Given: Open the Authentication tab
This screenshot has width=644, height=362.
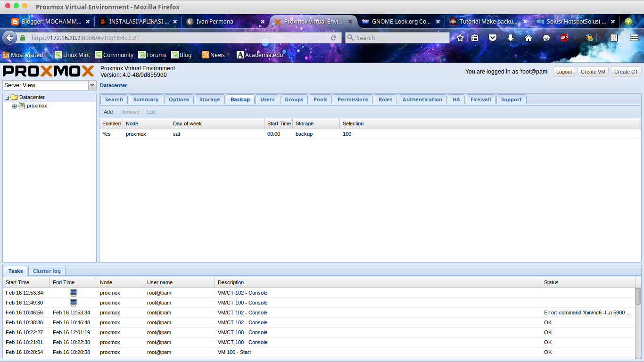Looking at the screenshot, I should coord(422,99).
